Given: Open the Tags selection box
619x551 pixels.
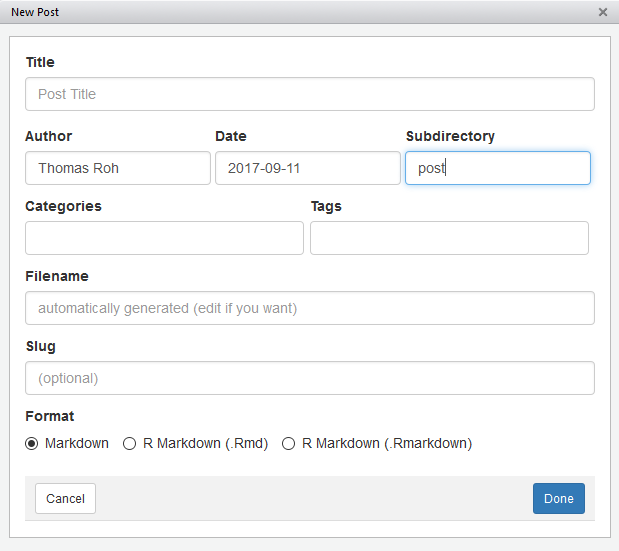Looking at the screenshot, I should pos(449,238).
